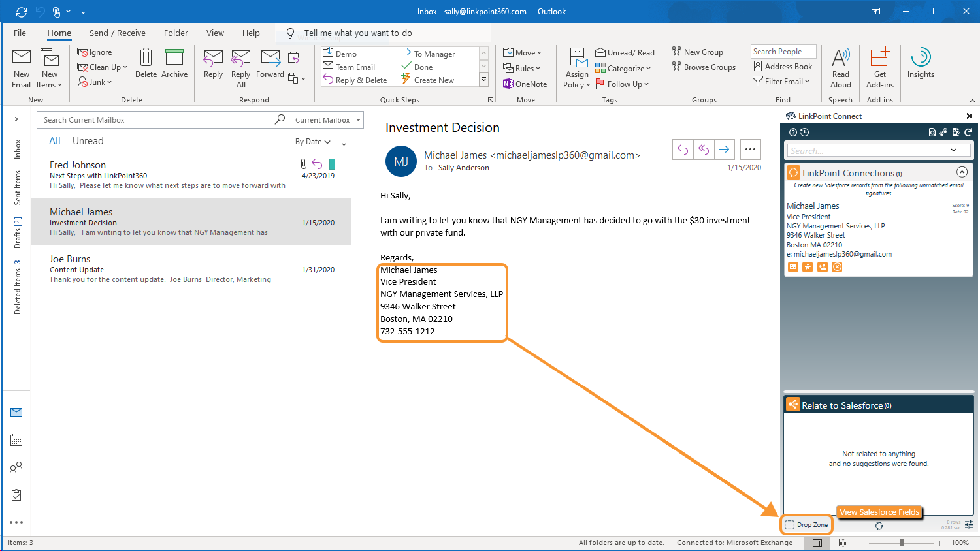This screenshot has height=551, width=980.
Task: Click Reply All in the ribbon
Action: pos(240,68)
